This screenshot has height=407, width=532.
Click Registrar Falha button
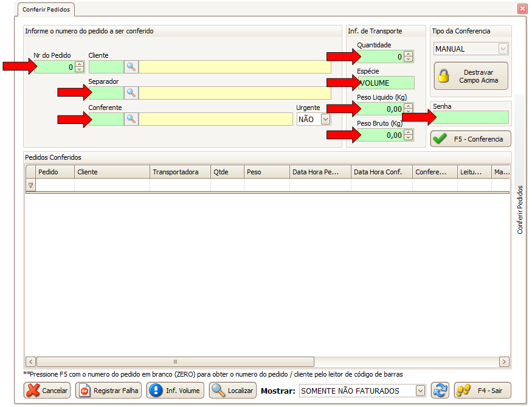click(x=108, y=391)
